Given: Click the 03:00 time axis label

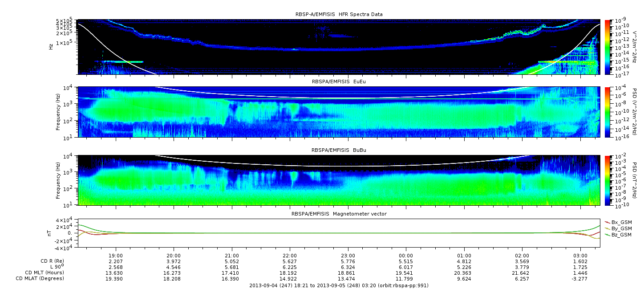Looking at the screenshot, I should coord(580,256).
